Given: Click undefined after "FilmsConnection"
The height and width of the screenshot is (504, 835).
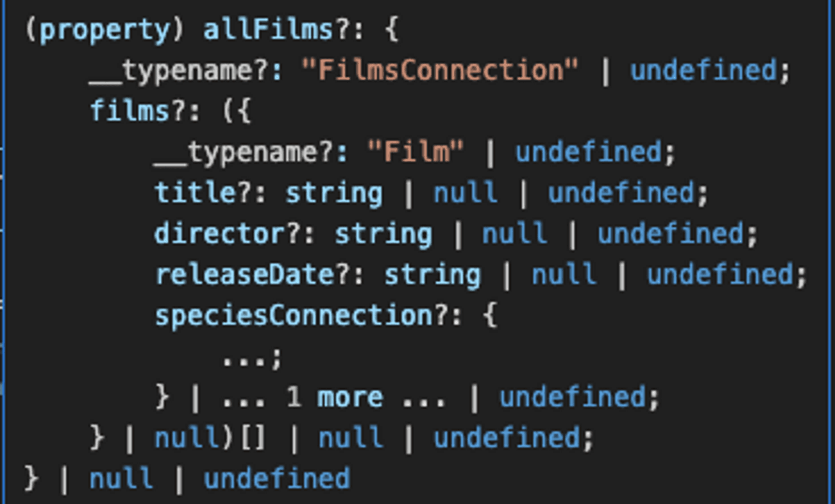Looking at the screenshot, I should tap(704, 70).
